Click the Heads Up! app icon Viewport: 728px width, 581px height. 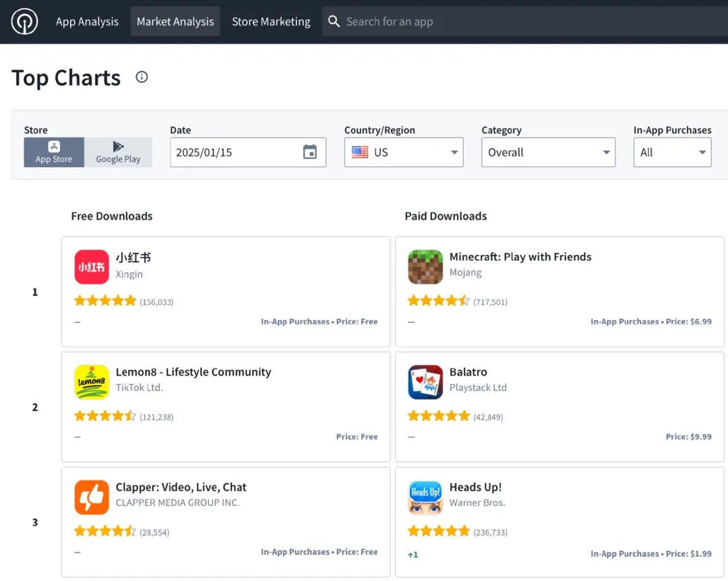click(x=425, y=497)
